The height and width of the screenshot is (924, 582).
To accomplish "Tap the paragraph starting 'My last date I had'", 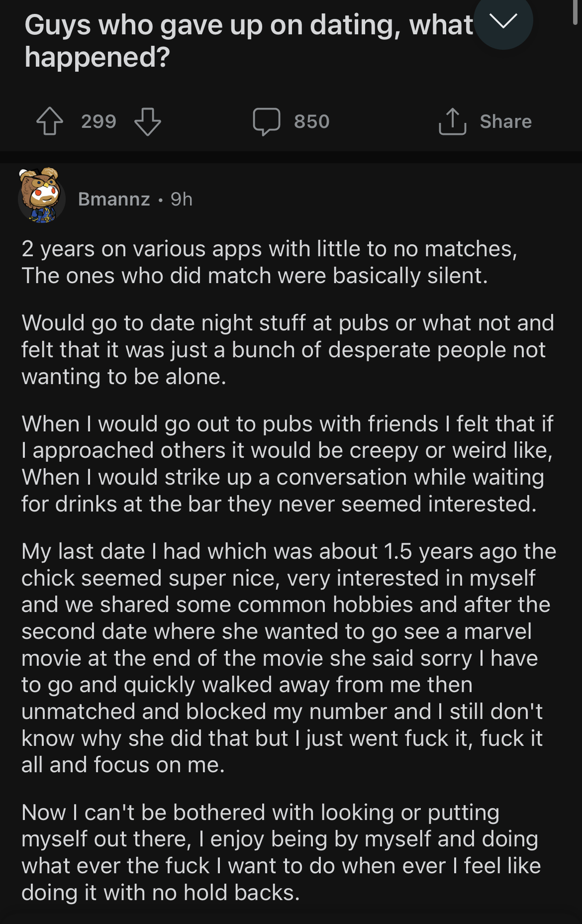I will click(x=289, y=658).
